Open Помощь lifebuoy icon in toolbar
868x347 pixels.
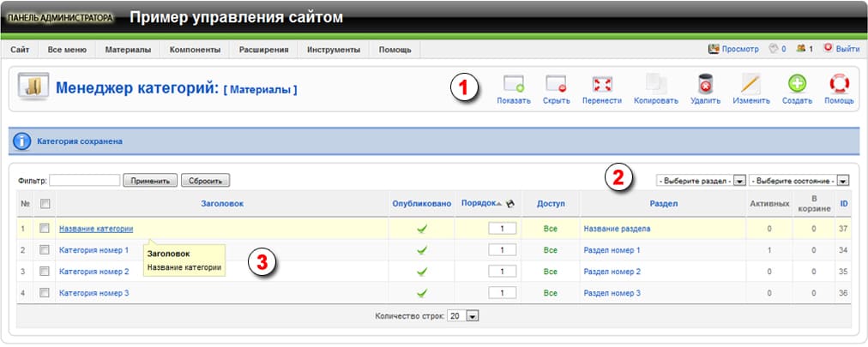click(839, 85)
